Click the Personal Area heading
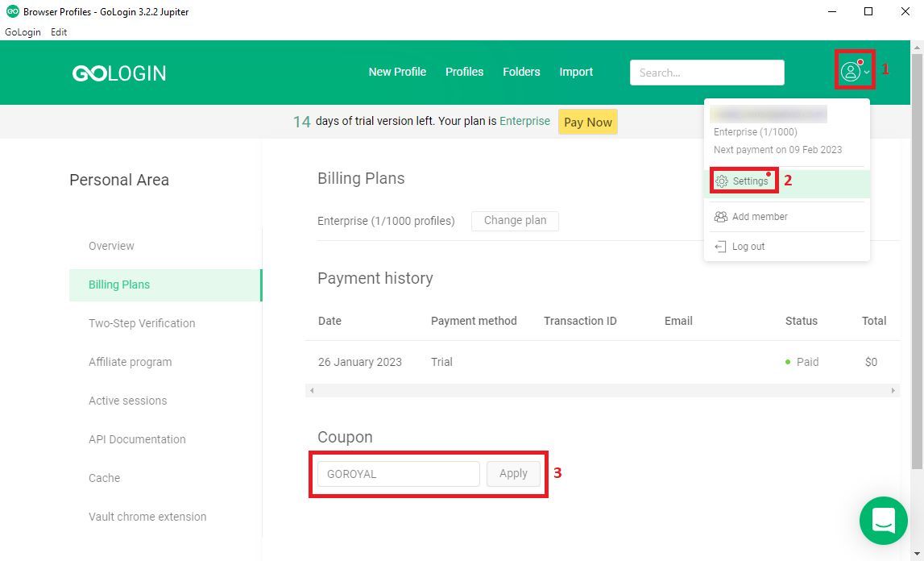924x561 pixels. pyautogui.click(x=119, y=180)
